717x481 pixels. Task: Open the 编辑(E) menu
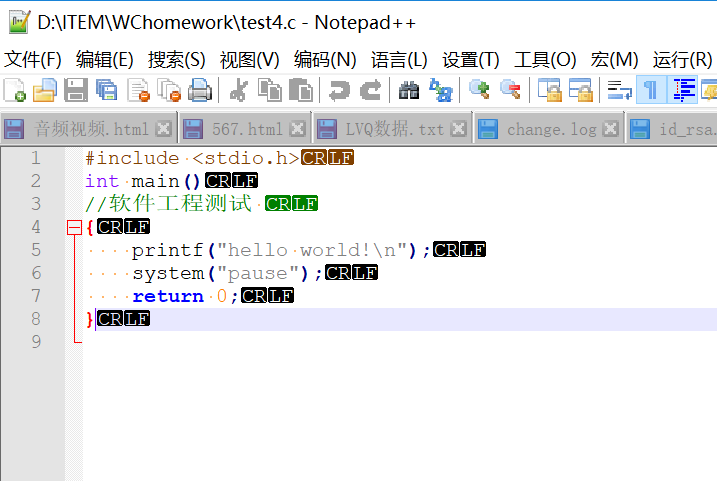click(x=104, y=60)
